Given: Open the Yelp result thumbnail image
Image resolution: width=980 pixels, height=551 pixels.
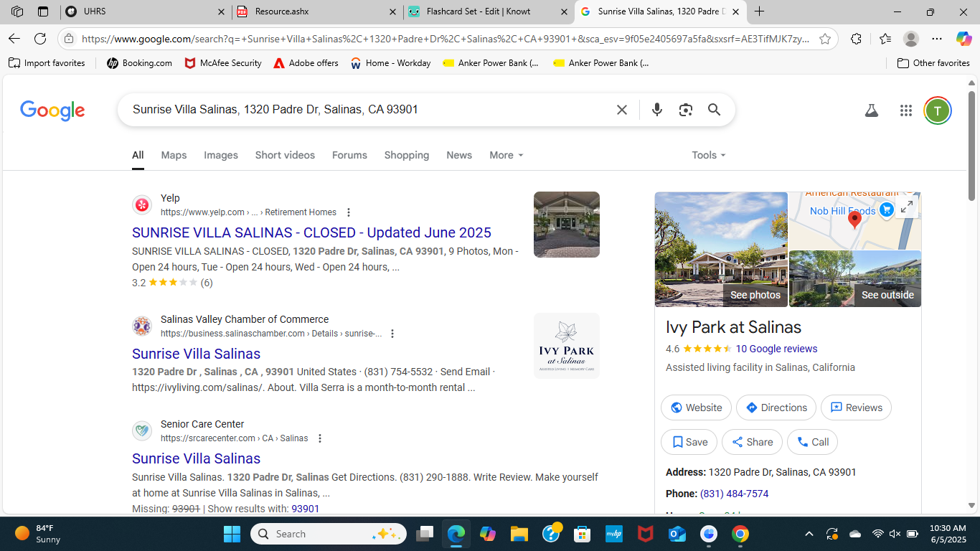Looking at the screenshot, I should click(x=567, y=225).
